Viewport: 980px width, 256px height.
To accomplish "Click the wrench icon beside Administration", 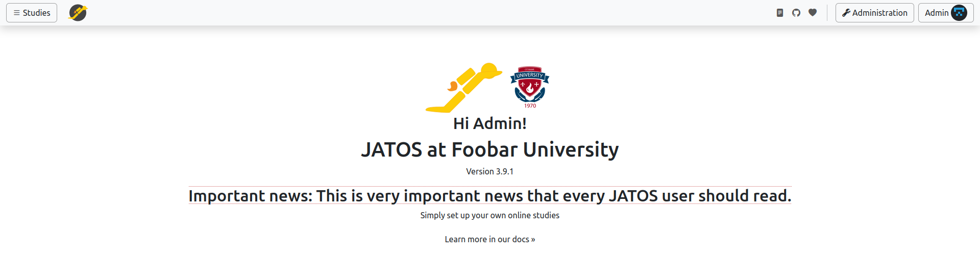I will [846, 13].
